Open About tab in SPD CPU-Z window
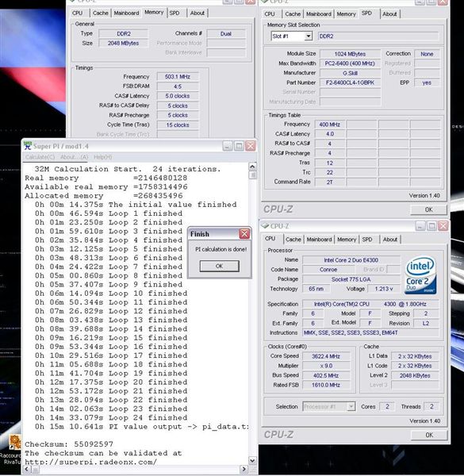 (x=389, y=14)
